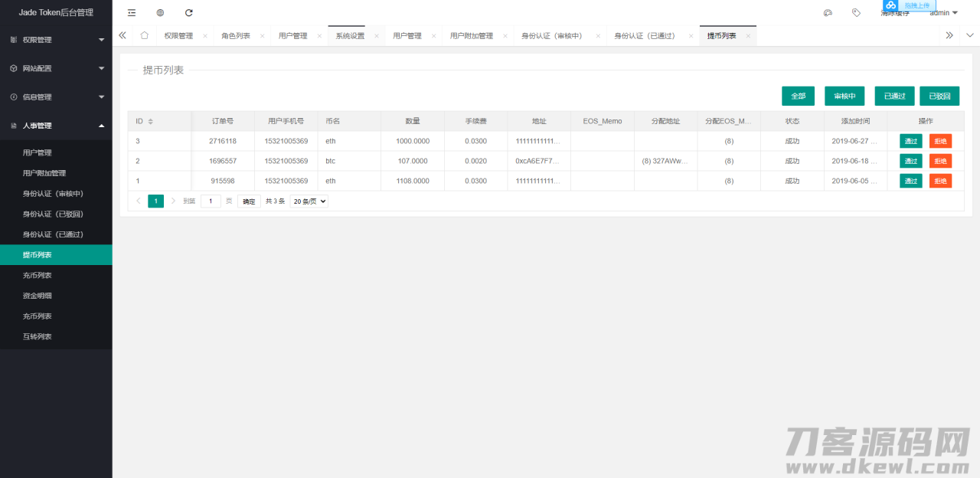Image resolution: width=980 pixels, height=478 pixels.
Task: Toggle the ID column sort arrows
Action: (149, 121)
